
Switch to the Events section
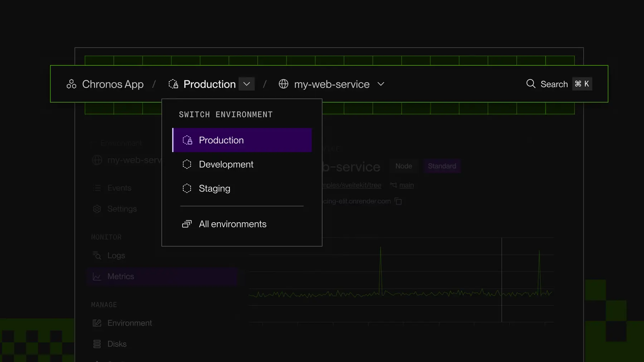click(119, 188)
